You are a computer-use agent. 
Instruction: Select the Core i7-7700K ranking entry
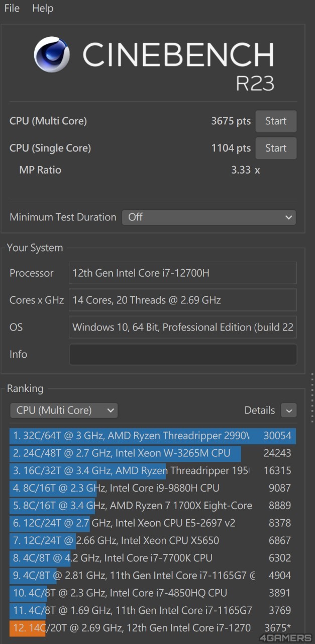[x=153, y=558]
